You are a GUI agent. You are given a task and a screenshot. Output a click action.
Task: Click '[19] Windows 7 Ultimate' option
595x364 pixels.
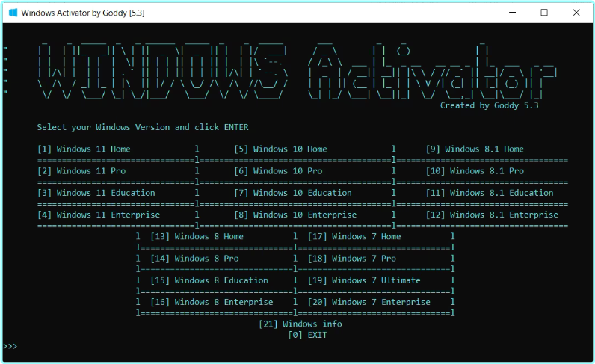point(364,280)
